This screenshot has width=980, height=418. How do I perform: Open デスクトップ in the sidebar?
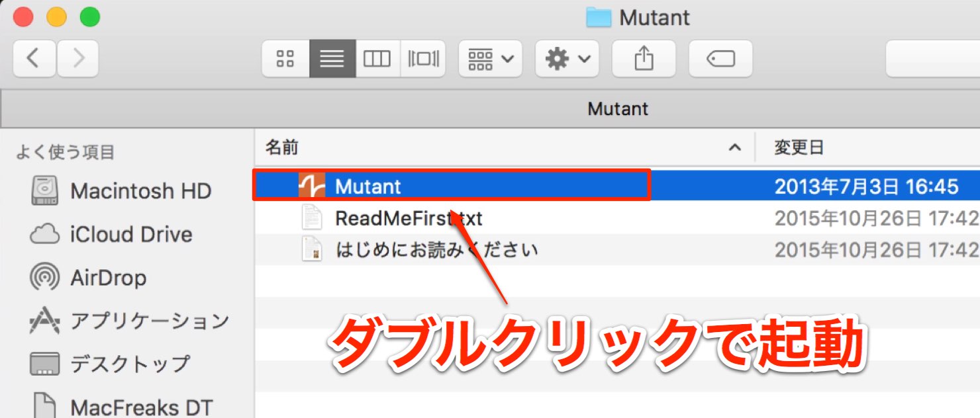[x=110, y=364]
